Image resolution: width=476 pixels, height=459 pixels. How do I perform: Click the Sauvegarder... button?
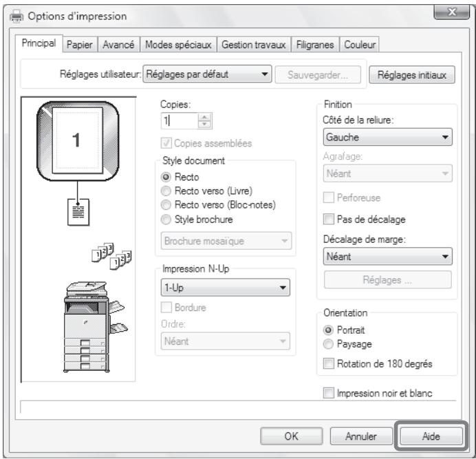318,75
